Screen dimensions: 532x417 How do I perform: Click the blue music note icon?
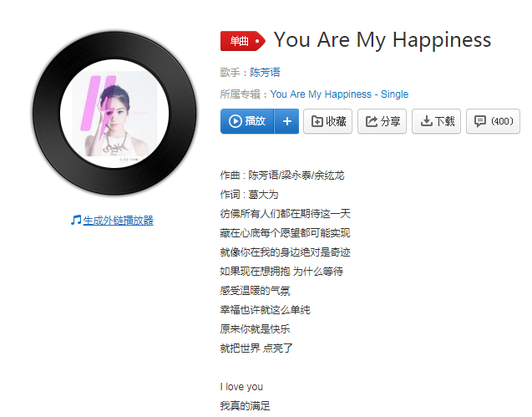pyautogui.click(x=76, y=220)
